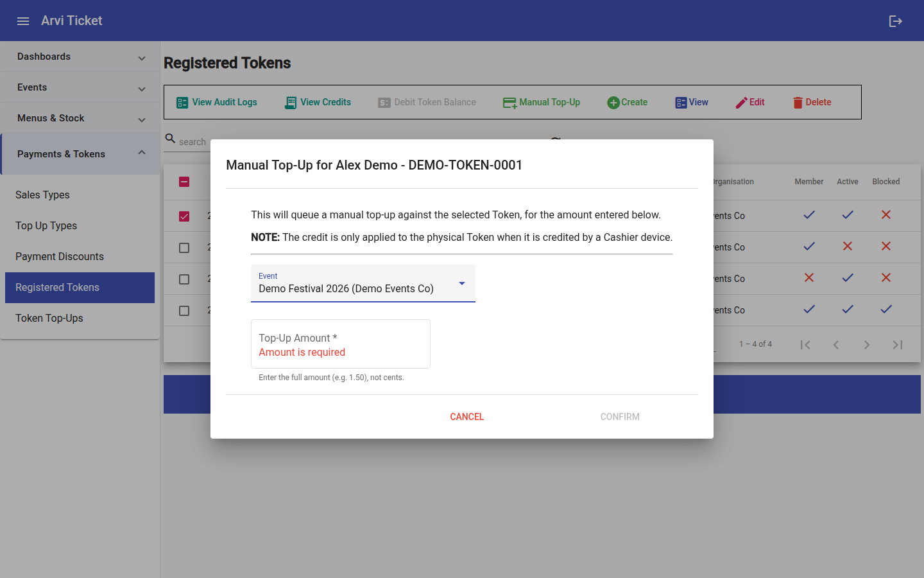The height and width of the screenshot is (578, 924).
Task: Click the Arvi Ticket title
Action: click(x=72, y=21)
